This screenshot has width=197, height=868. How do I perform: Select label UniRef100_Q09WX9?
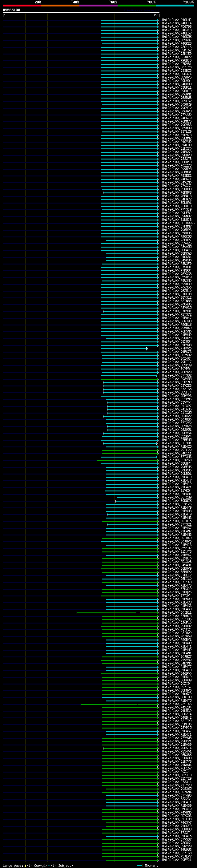(176, 104)
